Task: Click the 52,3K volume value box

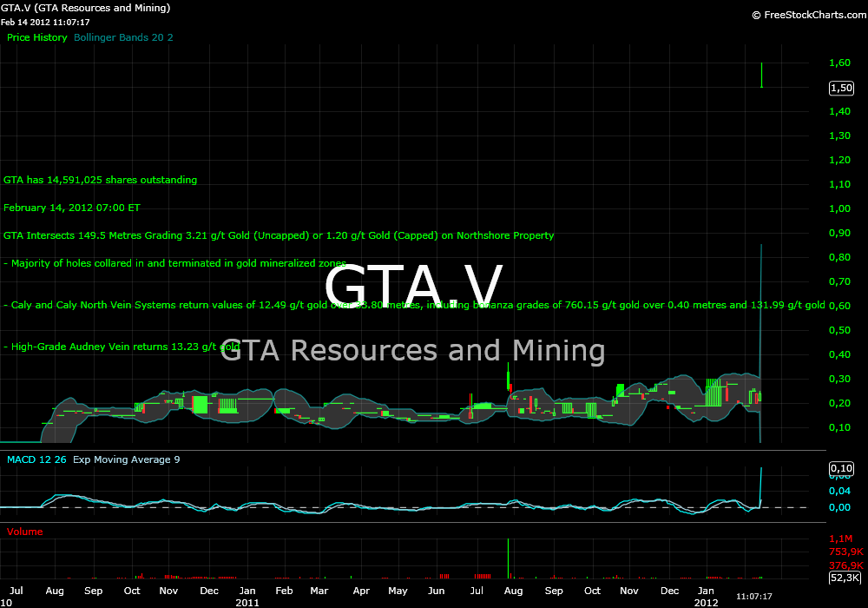Action: click(845, 578)
